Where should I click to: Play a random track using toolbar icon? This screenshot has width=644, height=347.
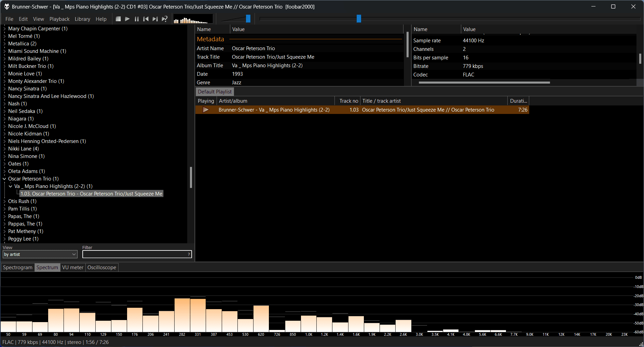[165, 19]
